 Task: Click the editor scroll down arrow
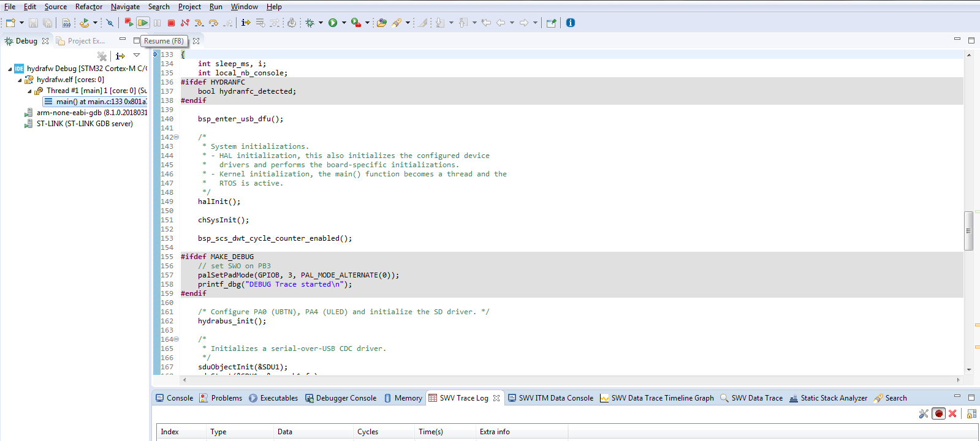click(969, 369)
